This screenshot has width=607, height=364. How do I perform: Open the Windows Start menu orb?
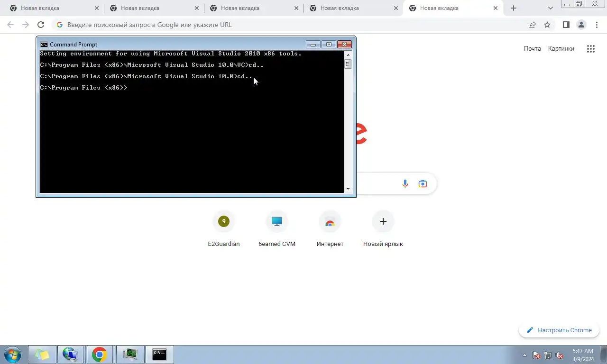coord(12,354)
